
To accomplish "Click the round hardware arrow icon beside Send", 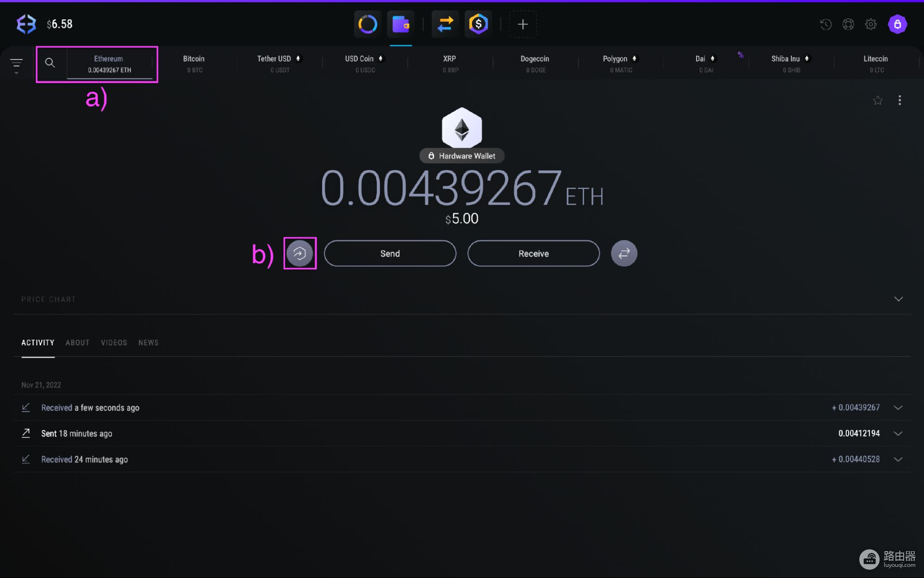I will click(x=300, y=253).
